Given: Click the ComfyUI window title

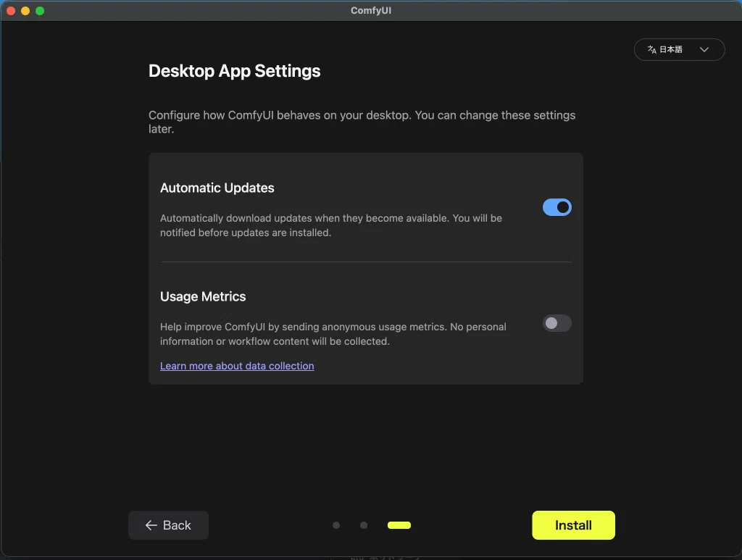Looking at the screenshot, I should click(x=371, y=10).
